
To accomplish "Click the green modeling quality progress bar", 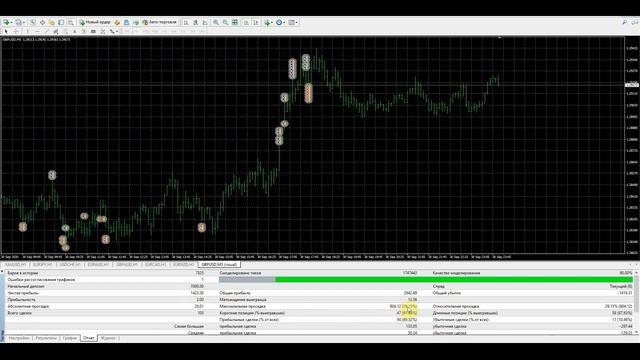I will pos(454,280).
